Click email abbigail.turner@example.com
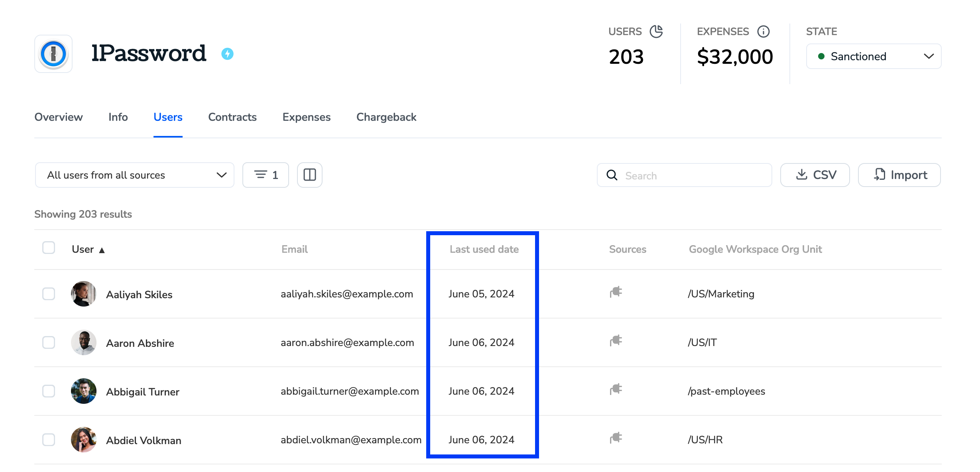 [350, 391]
